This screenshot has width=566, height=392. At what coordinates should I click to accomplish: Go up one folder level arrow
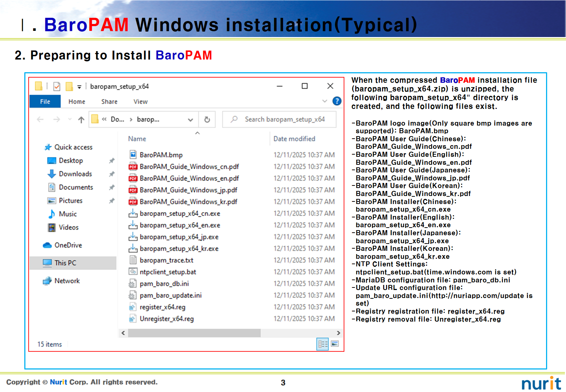point(81,119)
